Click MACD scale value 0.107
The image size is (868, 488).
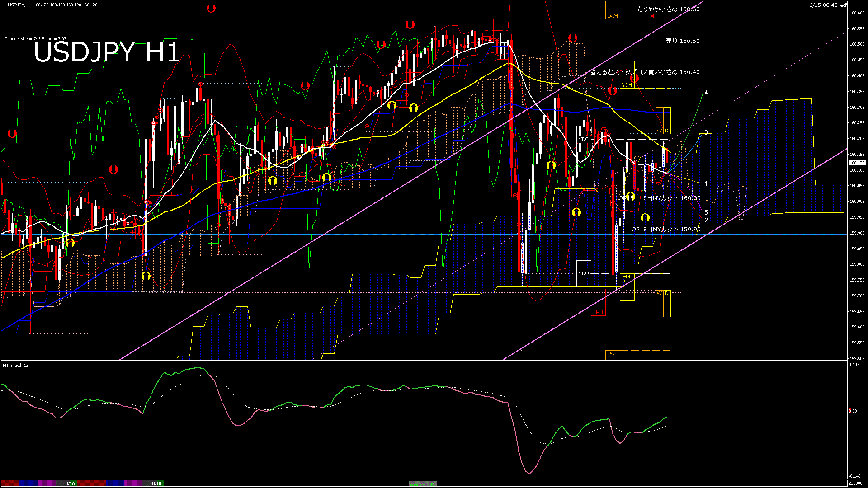854,364
